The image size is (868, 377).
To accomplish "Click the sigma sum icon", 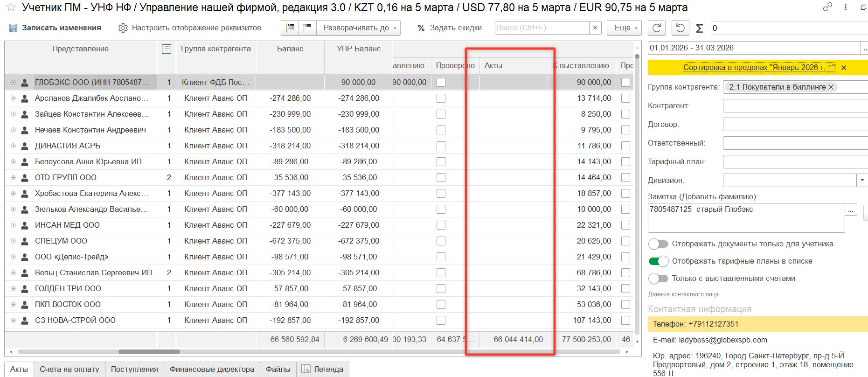I will pos(699,28).
